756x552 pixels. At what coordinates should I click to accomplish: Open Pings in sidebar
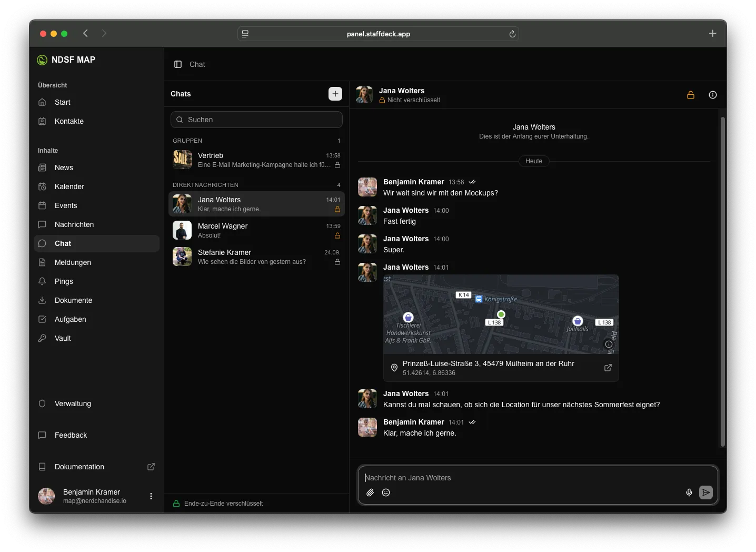97,281
